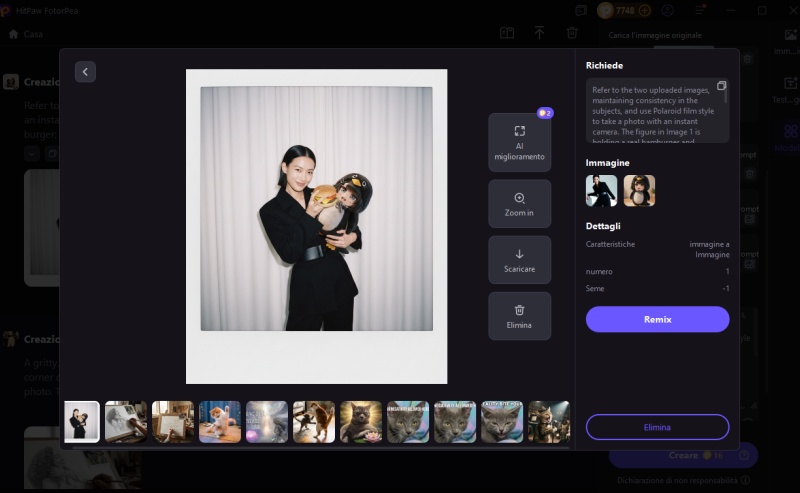Click the Remix button
This screenshot has width=800, height=493.
(657, 319)
